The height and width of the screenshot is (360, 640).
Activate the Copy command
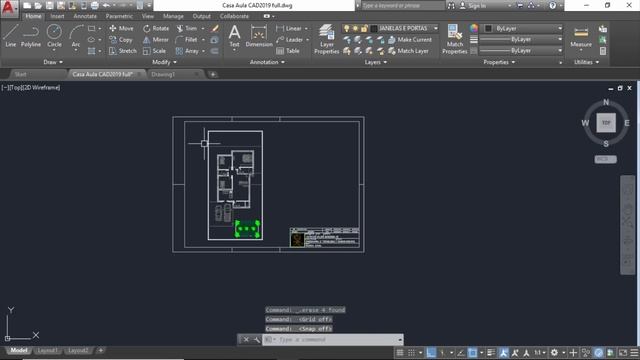click(x=120, y=40)
